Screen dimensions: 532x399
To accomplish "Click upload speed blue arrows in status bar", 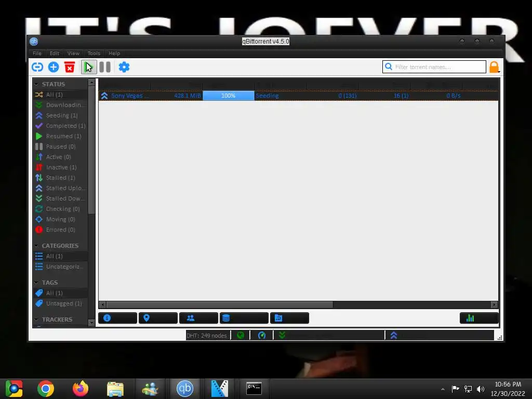I will click(x=394, y=335).
